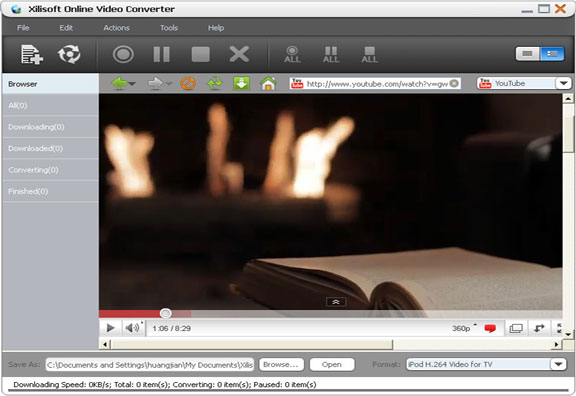The image size is (576, 396).
Task: Click the horizontal scrollbar thumb
Action: pos(252,345)
